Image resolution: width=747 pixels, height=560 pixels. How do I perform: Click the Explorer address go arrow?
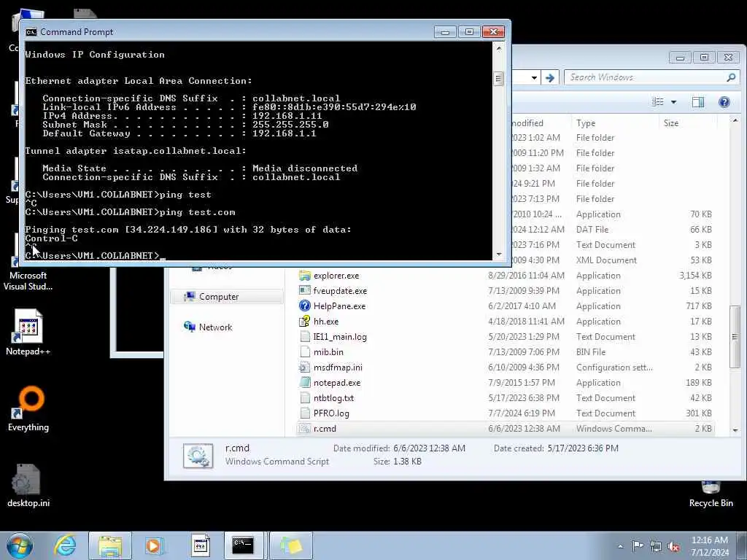click(x=550, y=77)
